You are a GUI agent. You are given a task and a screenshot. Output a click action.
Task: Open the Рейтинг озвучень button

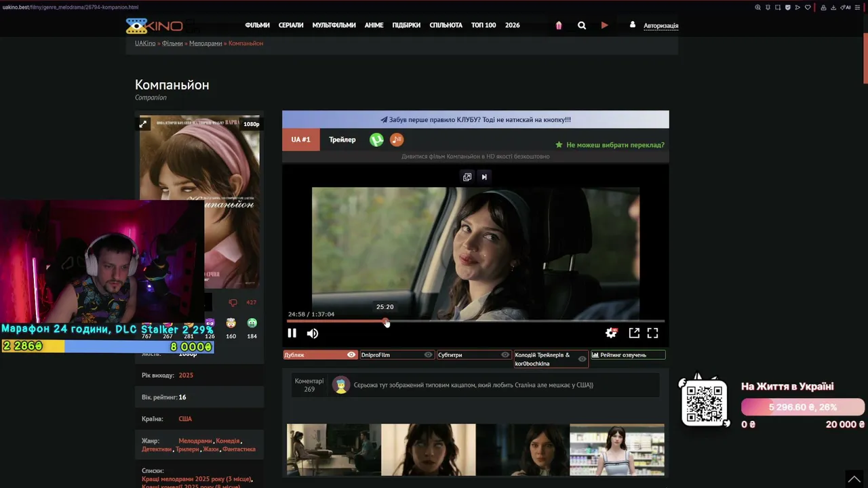tap(628, 354)
